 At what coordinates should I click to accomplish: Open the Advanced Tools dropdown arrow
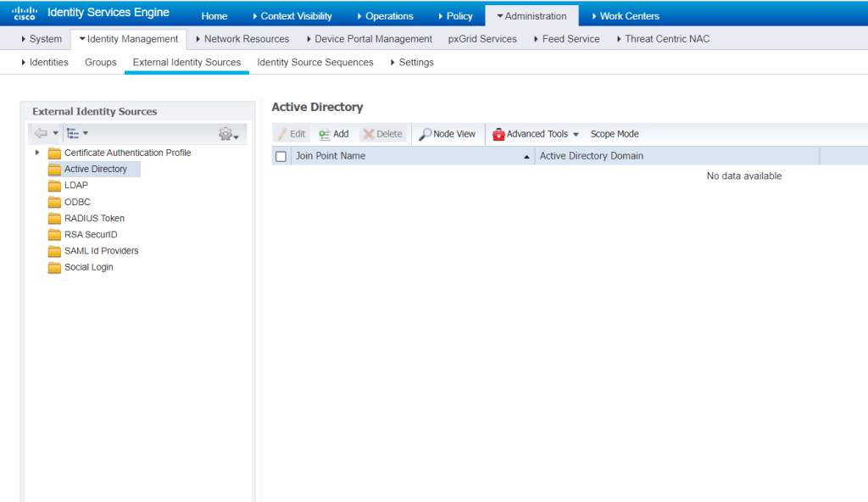pos(576,135)
